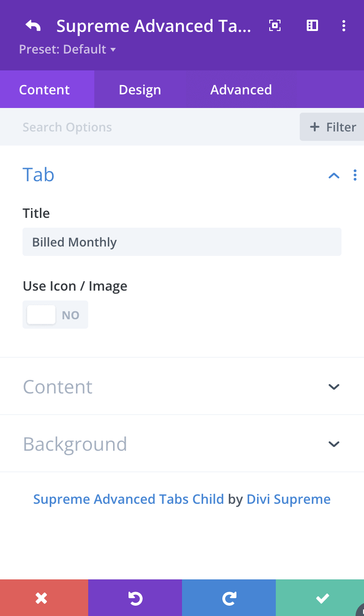Open the Tab section three-dot menu
Screen dimensions: 364x616
[355, 175]
